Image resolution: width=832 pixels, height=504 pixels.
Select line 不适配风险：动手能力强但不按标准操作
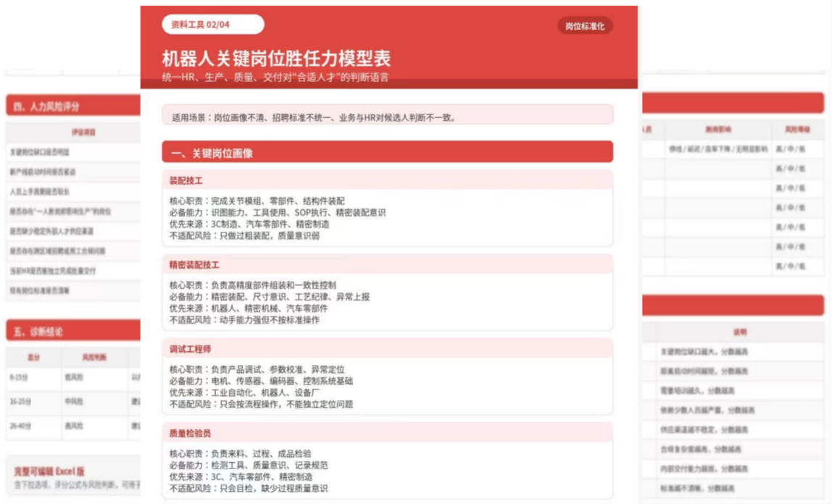pos(244,320)
